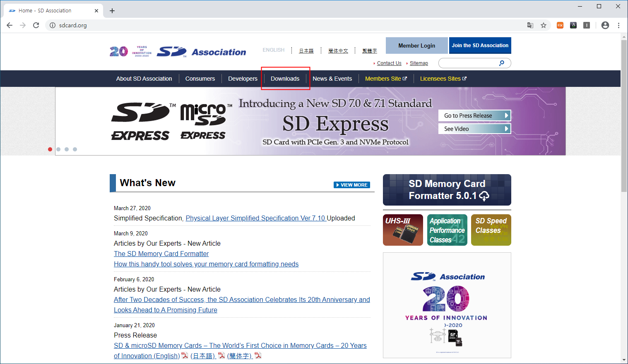
Task: Open Japanese PDF icon of press release
Action: click(x=221, y=355)
